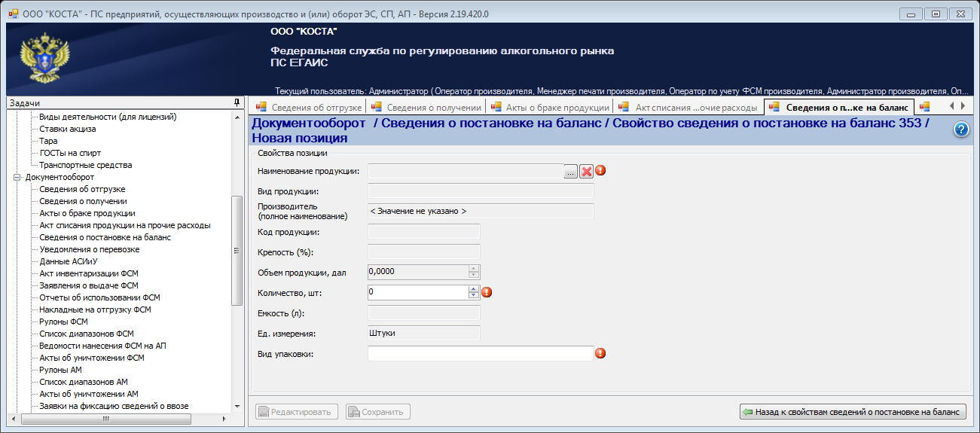Screen dimensions: 980x433
Task: Click the Сохранить button
Action: point(378,412)
